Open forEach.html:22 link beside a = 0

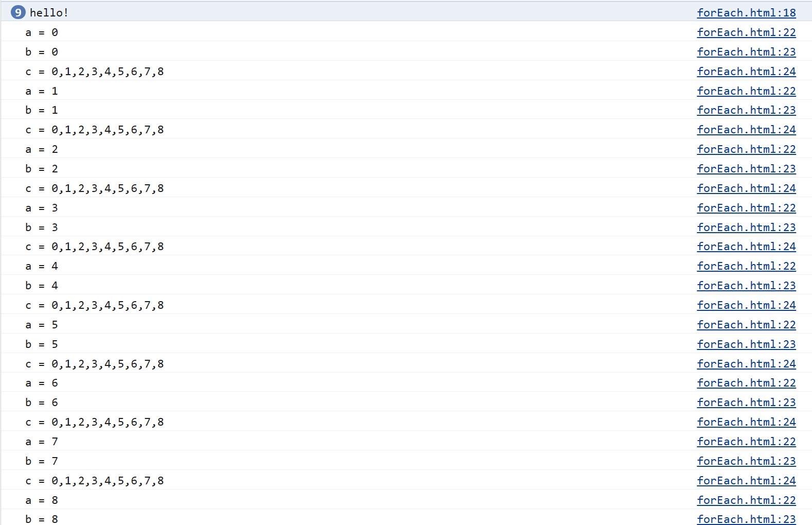pyautogui.click(x=746, y=32)
